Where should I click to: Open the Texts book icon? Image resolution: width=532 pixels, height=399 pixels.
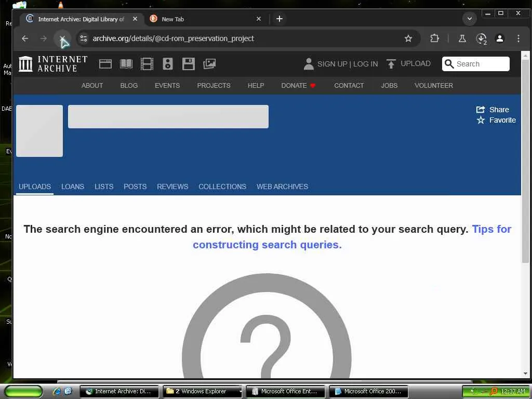click(x=126, y=64)
